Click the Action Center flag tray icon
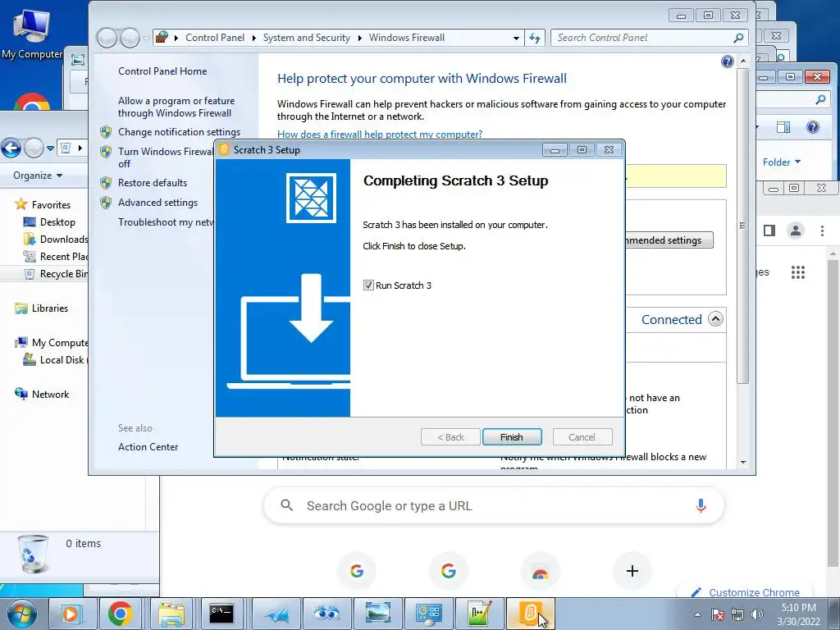Screen dimensions: 840x630 point(718,614)
